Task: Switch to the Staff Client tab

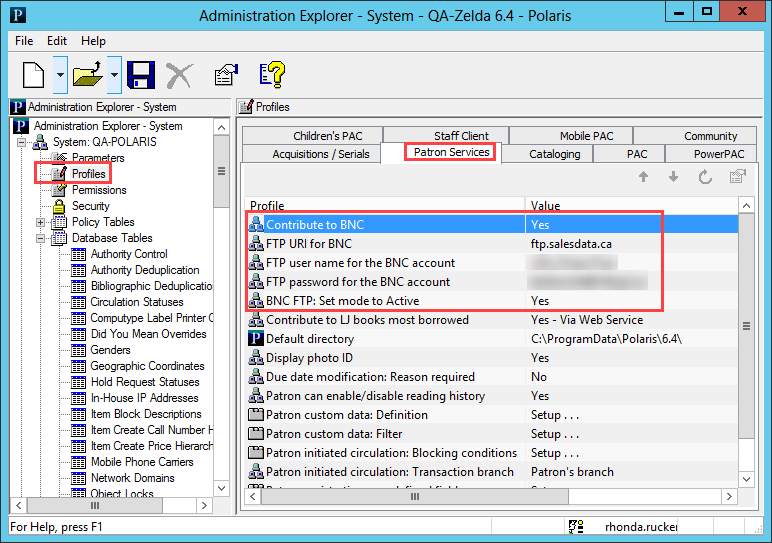Action: point(461,136)
